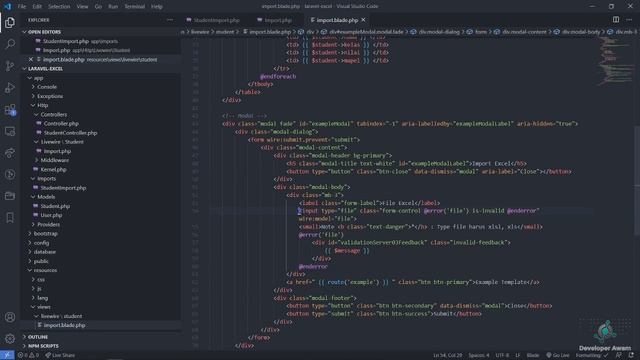
Task: Expand the database folder
Action: pos(100,252)
